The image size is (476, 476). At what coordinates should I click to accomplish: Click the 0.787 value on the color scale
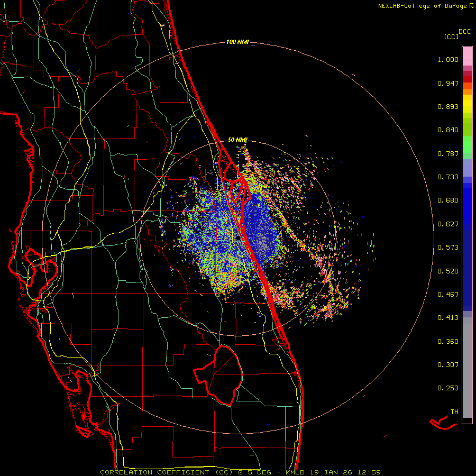pos(448,153)
